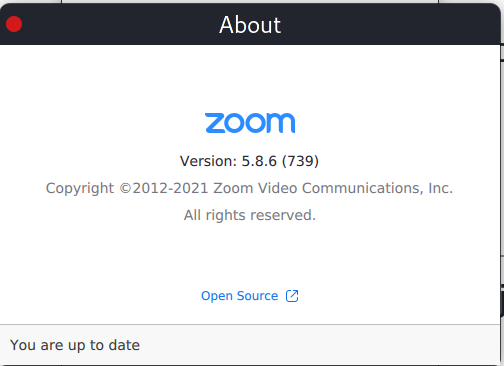504x366 pixels.
Task: Click the word Copyright
Action: [x=80, y=189]
